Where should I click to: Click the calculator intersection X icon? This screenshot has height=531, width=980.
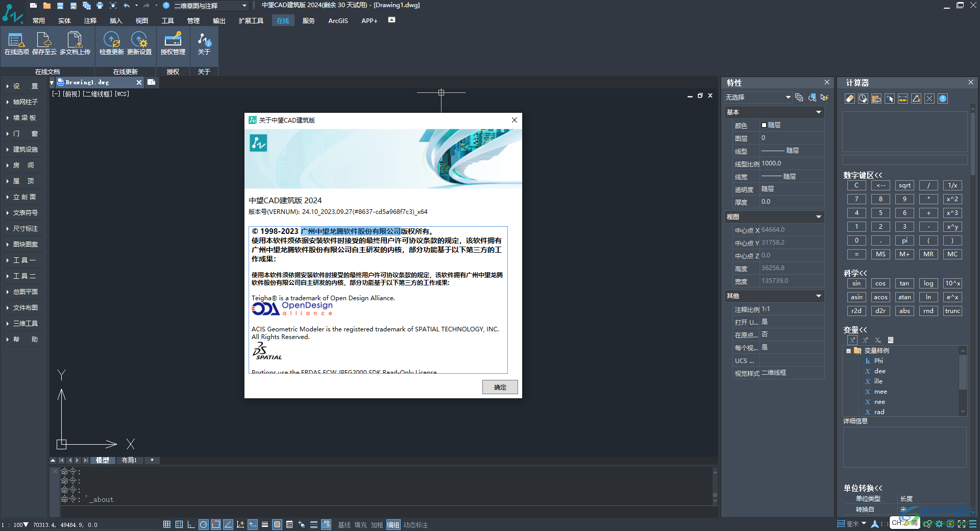click(x=929, y=99)
